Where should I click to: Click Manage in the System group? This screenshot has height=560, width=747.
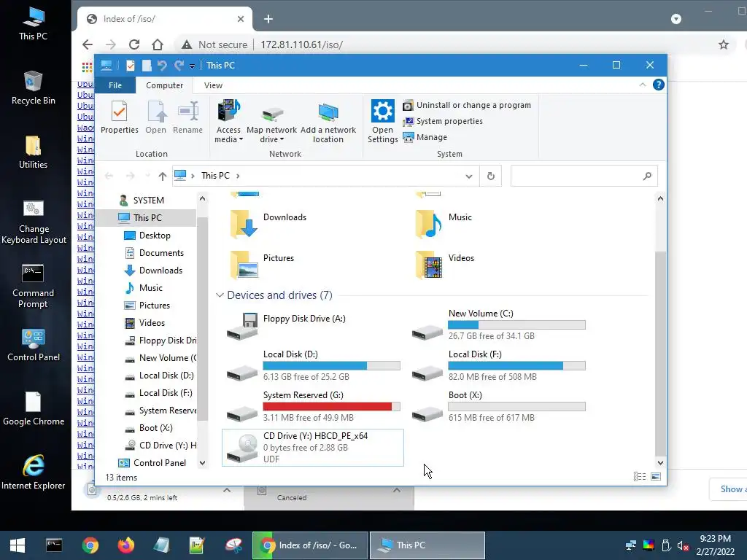click(425, 137)
